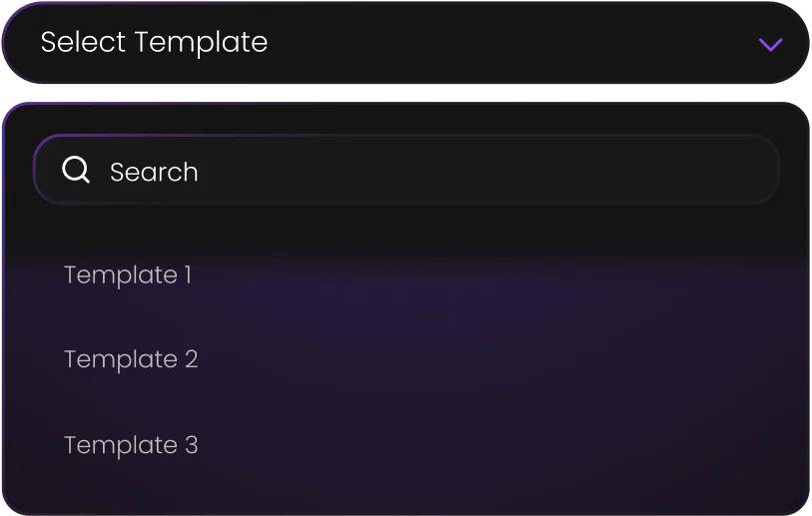Toggle the template list with chevron icon
812x516 pixels.
(770, 44)
